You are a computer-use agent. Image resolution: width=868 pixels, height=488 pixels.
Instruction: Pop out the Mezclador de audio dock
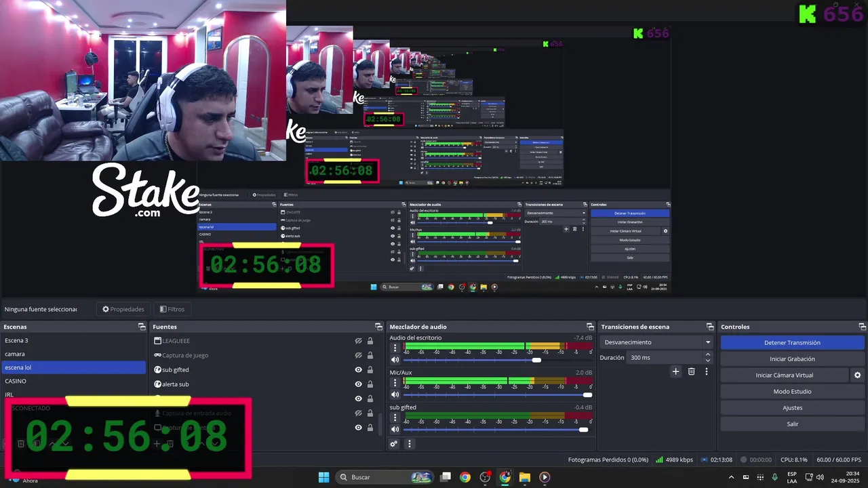[x=590, y=327]
